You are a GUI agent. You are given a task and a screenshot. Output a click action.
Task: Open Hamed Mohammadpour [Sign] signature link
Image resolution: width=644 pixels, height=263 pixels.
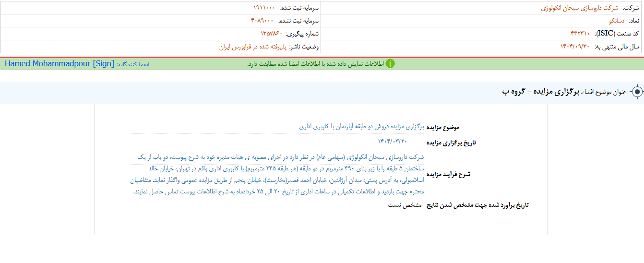click(x=60, y=64)
